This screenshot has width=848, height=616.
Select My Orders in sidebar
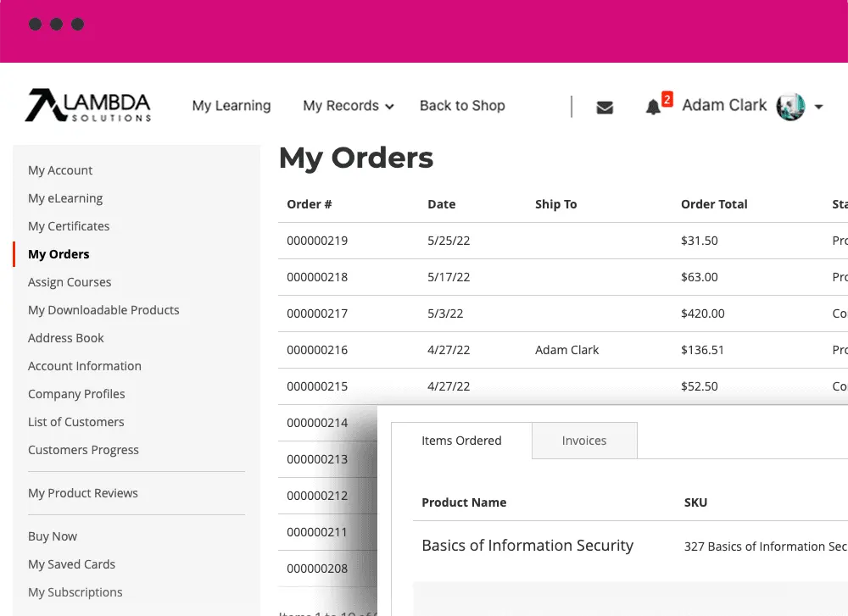[59, 254]
